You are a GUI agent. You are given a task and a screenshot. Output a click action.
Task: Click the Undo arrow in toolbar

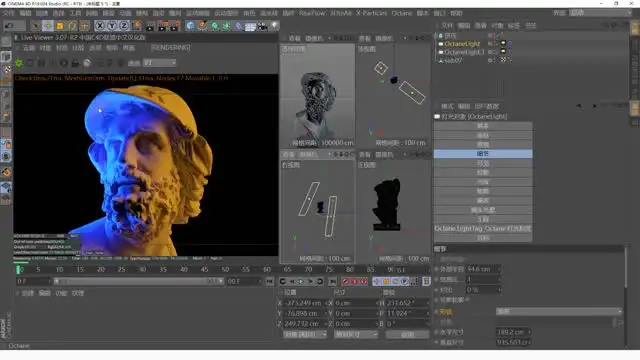click(x=9, y=26)
